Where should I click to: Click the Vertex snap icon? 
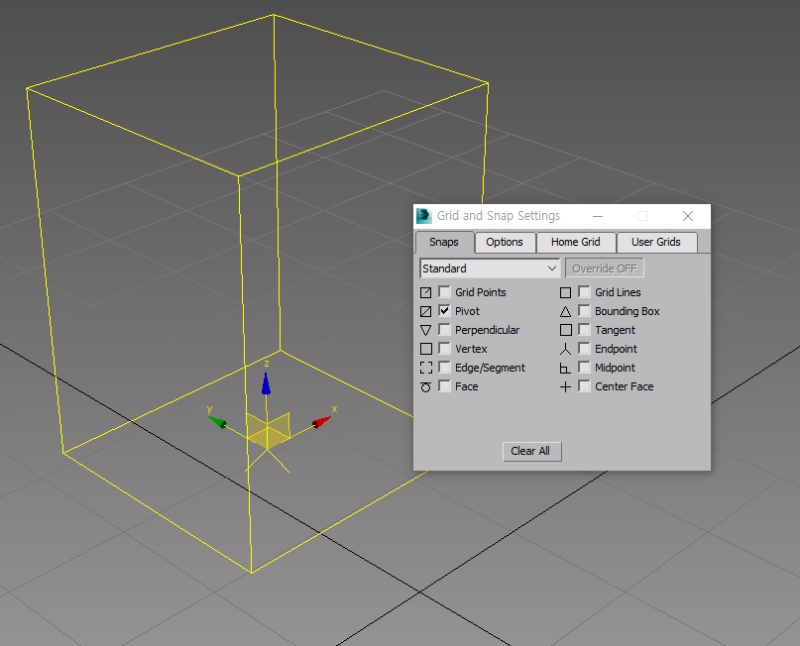(425, 348)
